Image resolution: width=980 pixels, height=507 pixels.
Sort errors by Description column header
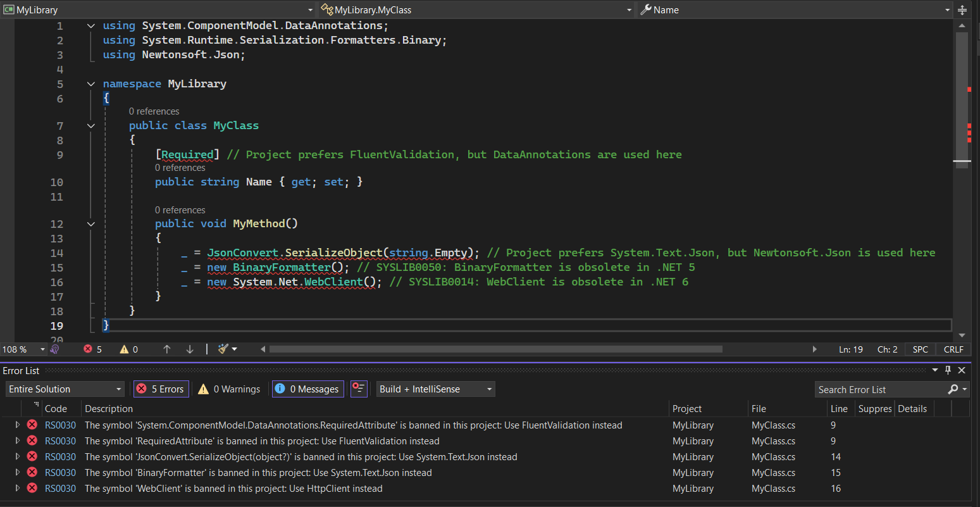coord(109,409)
